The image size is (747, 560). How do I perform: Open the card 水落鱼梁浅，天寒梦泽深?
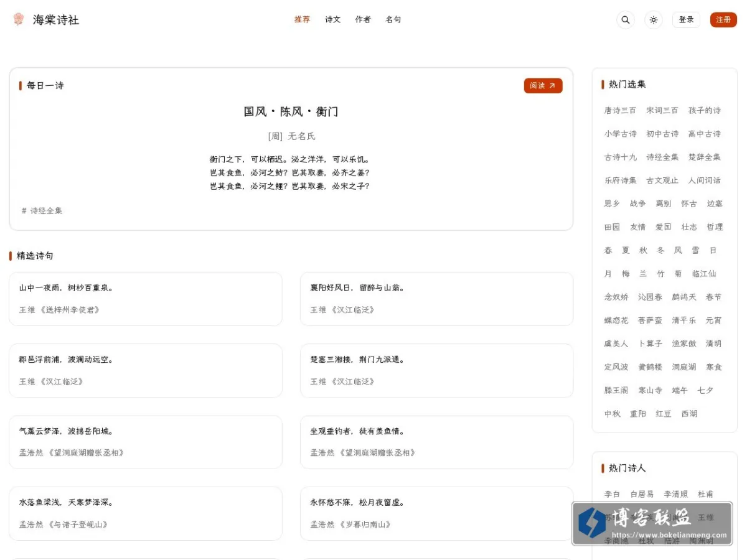(146, 514)
